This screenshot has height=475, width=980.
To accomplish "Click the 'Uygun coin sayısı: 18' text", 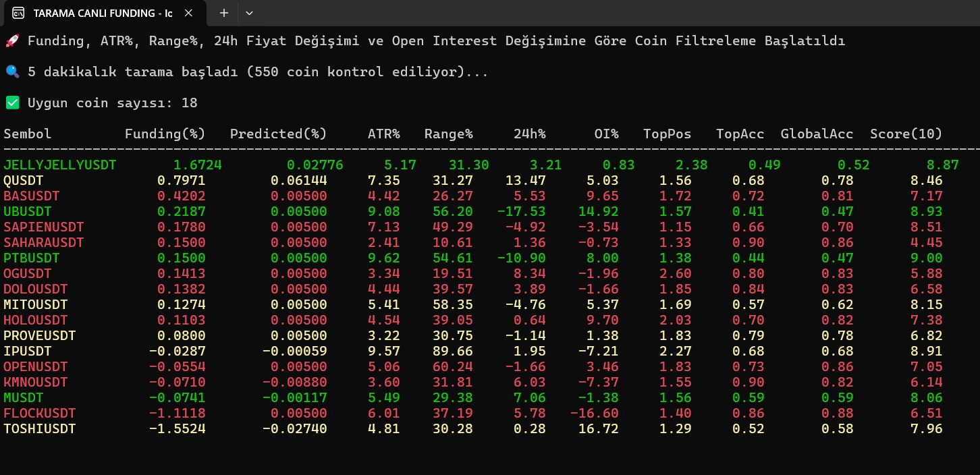I will pyautogui.click(x=112, y=103).
